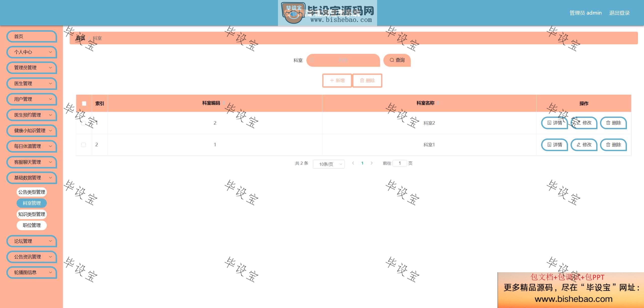The width and height of the screenshot is (644, 308).
Task: Go to previous page with left arrow
Action: click(353, 163)
